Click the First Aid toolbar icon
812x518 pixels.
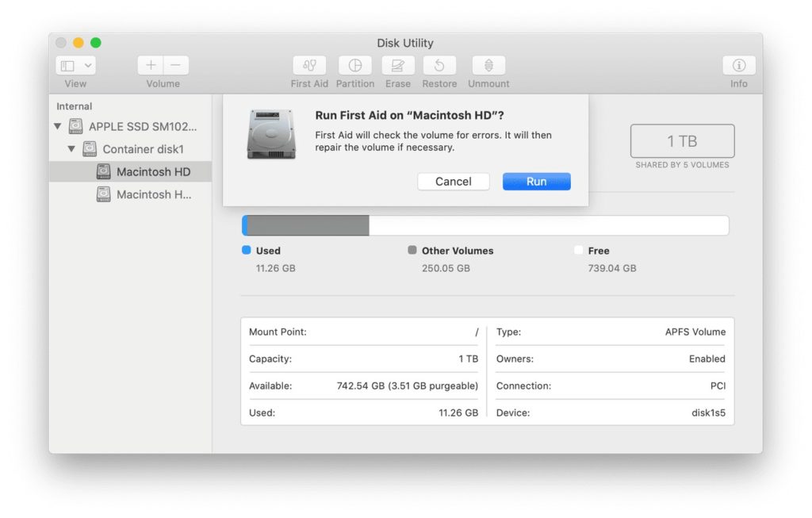[309, 65]
